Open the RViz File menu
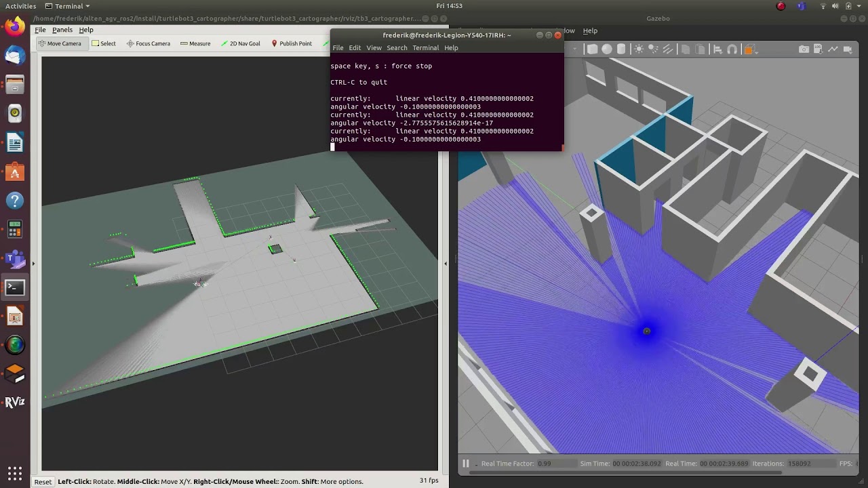868x488 pixels. [40, 30]
